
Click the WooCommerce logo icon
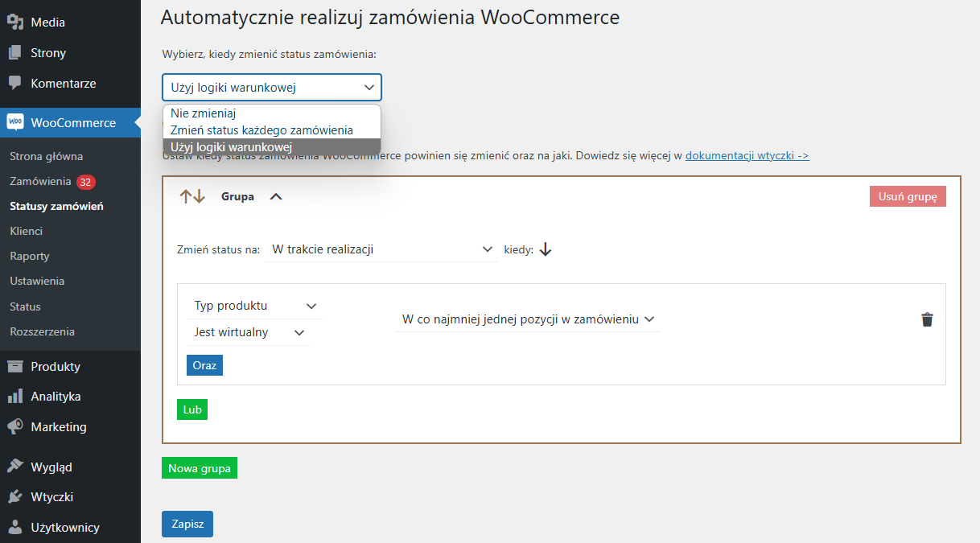coord(15,122)
